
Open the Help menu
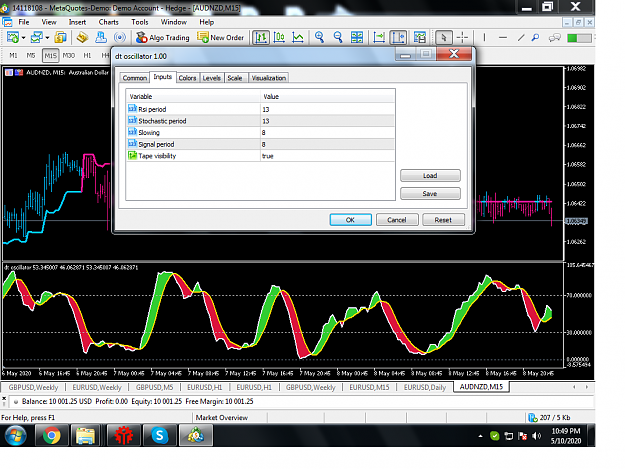(x=206, y=22)
